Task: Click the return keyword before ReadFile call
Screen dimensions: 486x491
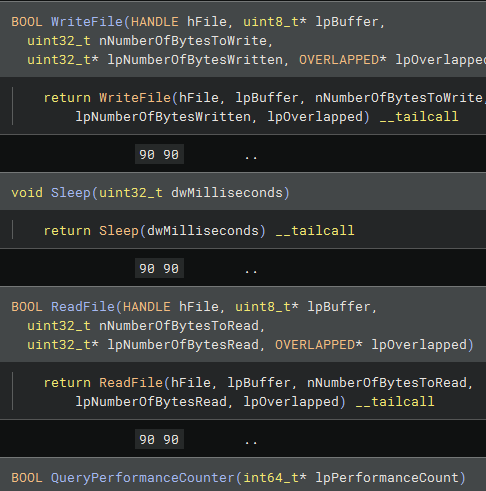Action: point(67,383)
